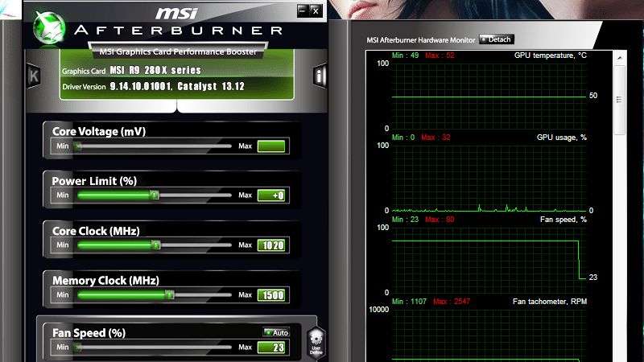The height and width of the screenshot is (362, 644).
Task: Click the 'Fan speed, %' graph label
Action: coord(563,220)
